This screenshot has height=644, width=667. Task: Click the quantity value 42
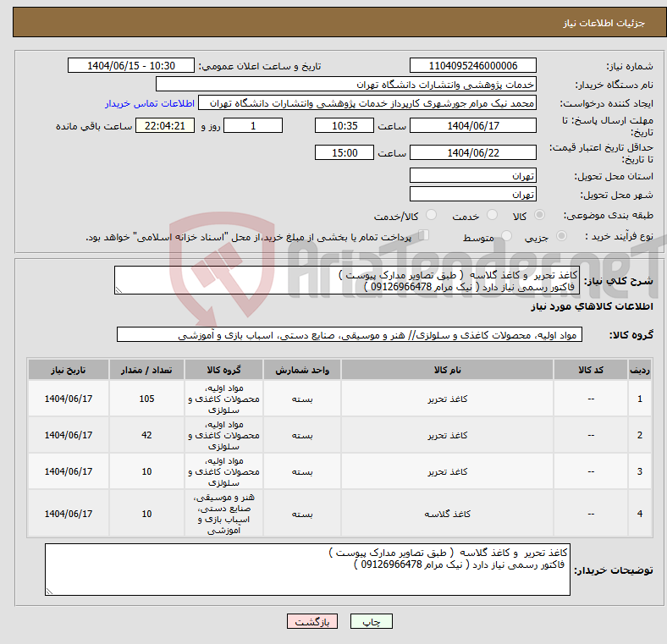click(x=146, y=435)
